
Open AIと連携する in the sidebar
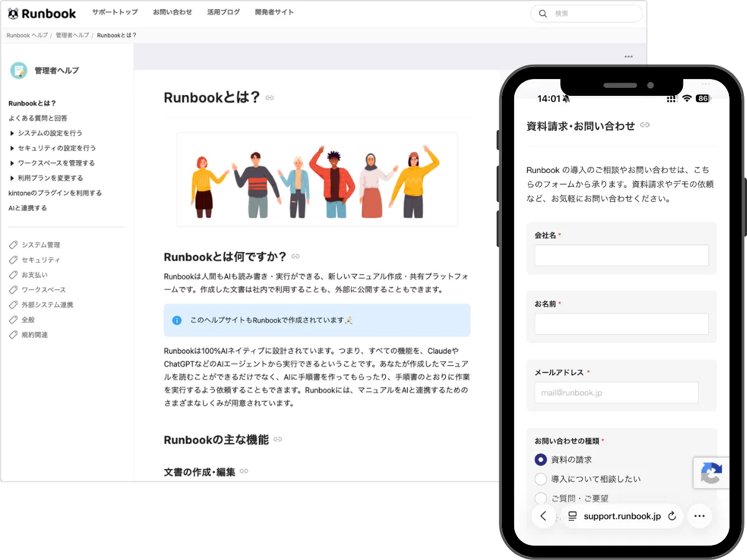coord(27,208)
